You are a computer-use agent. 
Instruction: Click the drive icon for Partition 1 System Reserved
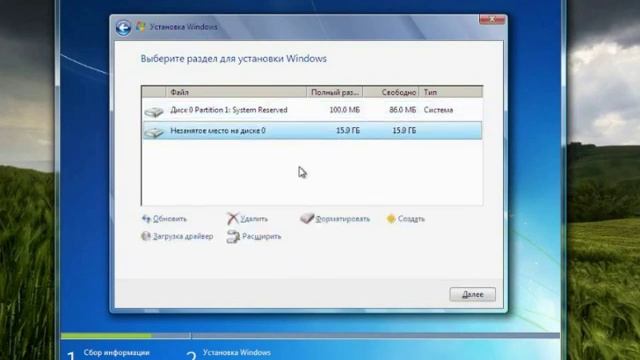tap(154, 111)
